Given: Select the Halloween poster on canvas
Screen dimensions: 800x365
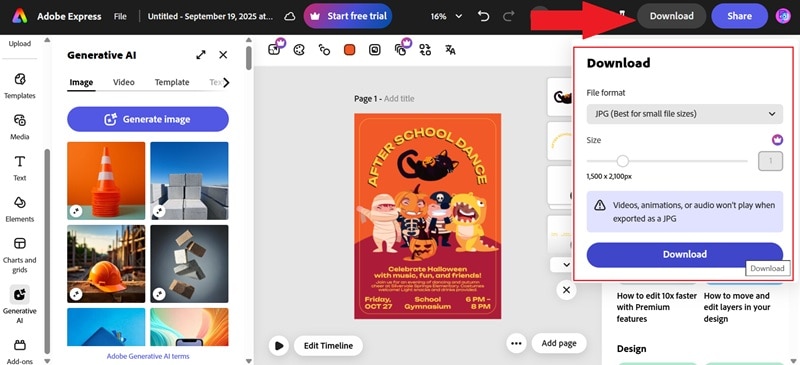Looking at the screenshot, I should [x=428, y=216].
